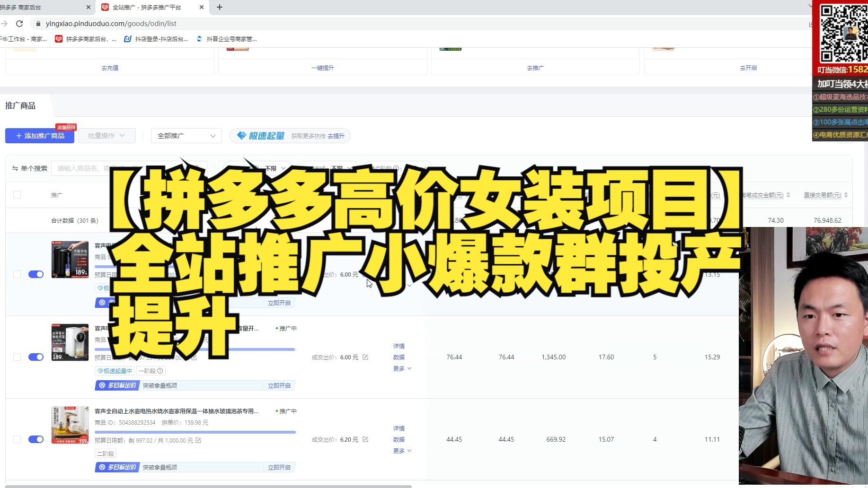Expand 更多 menu in 容声全自动上水壶 row
Viewport: 868px width, 488px height.
pyautogui.click(x=402, y=451)
